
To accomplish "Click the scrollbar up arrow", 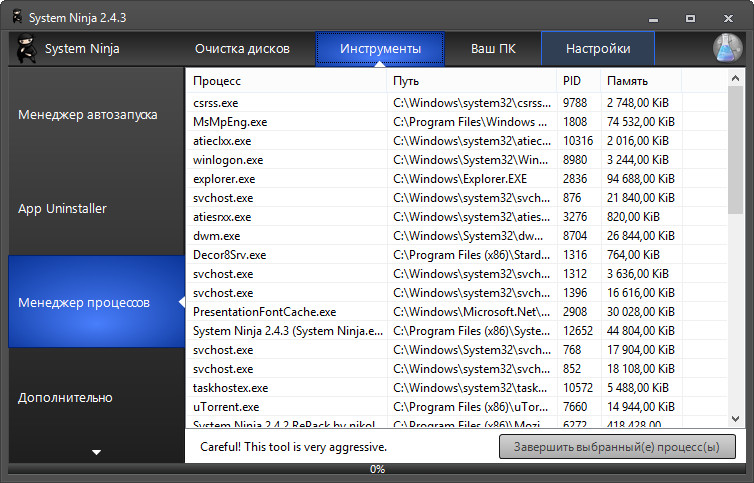I will pos(735,78).
